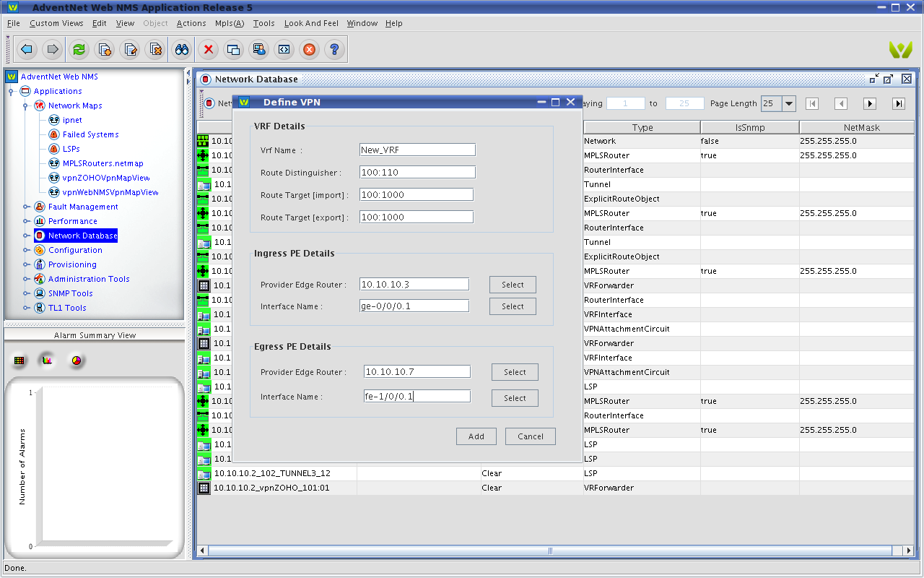Image resolution: width=924 pixels, height=578 pixels.
Task: Go to last page in Network Database
Action: (x=899, y=103)
